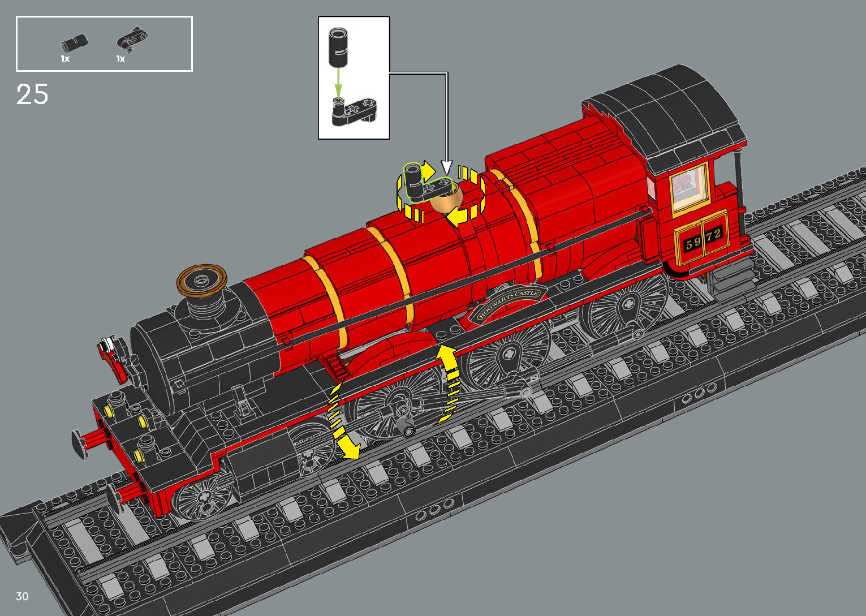The width and height of the screenshot is (866, 616).
Task: Click the green down arrow in callout box
Action: pyautogui.click(x=338, y=83)
